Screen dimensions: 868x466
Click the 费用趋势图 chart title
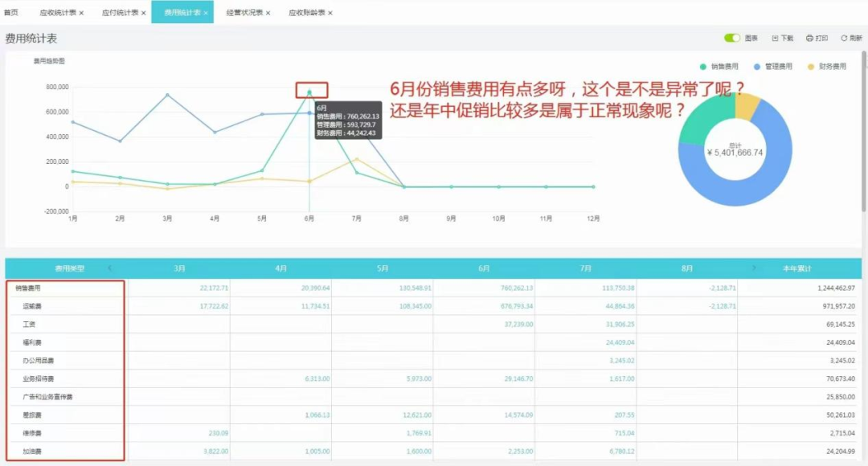point(49,61)
